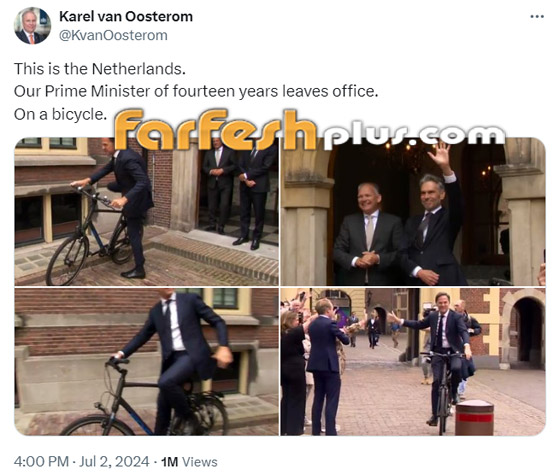Click the orange farfesh watermark logo

click(x=215, y=130)
